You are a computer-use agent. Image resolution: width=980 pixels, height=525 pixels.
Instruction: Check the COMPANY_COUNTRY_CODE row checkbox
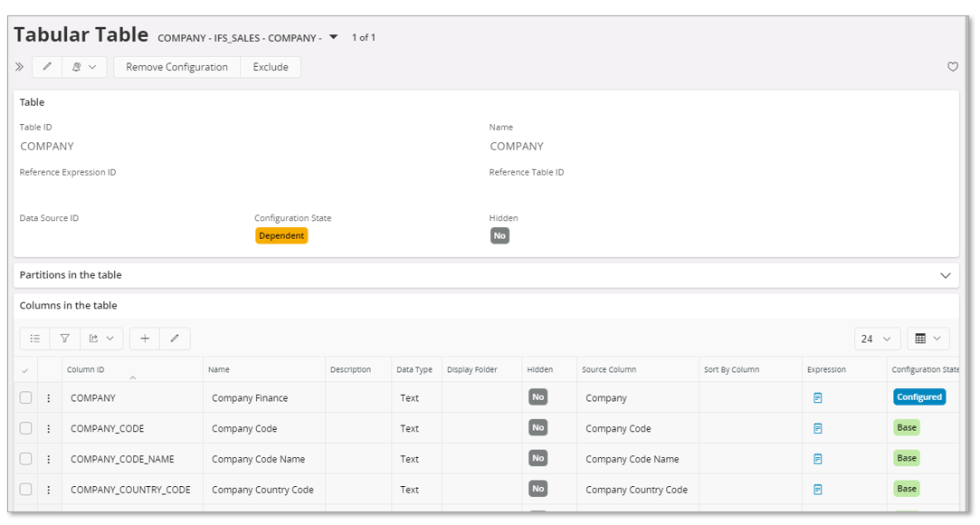click(25, 490)
